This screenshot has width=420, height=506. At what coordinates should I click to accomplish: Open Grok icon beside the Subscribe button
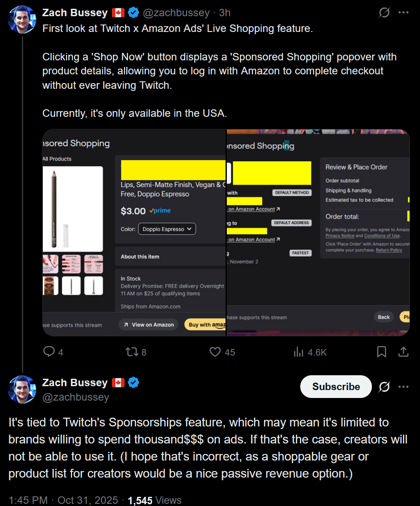[x=384, y=387]
